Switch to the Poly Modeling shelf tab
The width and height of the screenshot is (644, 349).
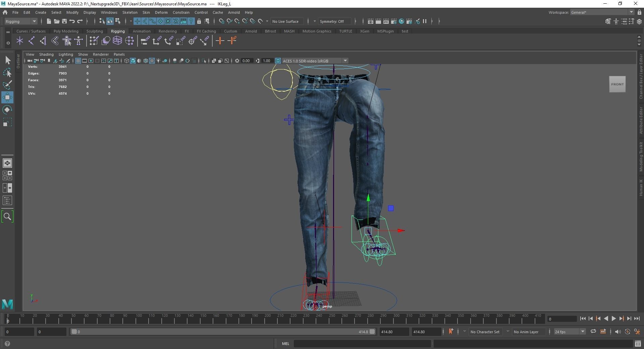point(66,31)
